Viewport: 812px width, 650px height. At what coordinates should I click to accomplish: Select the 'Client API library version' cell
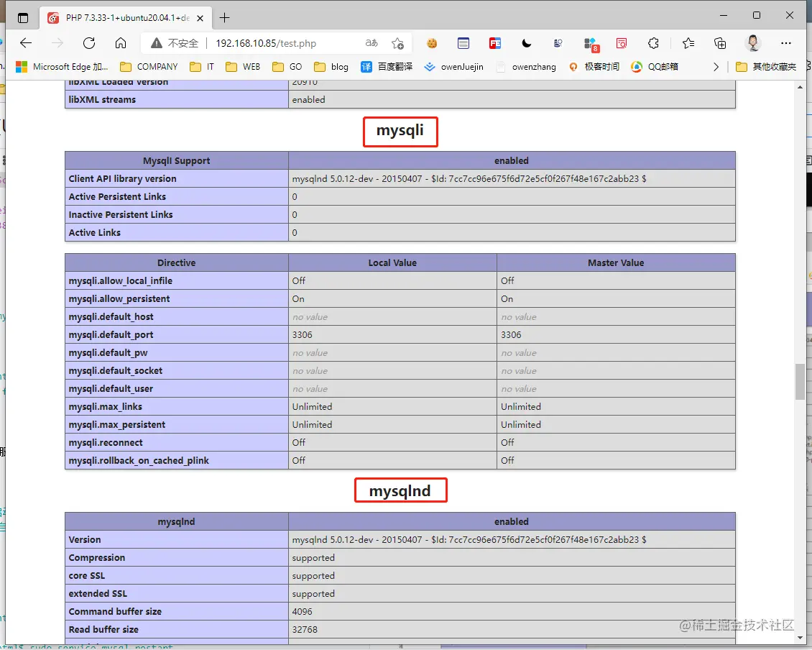tap(176, 178)
